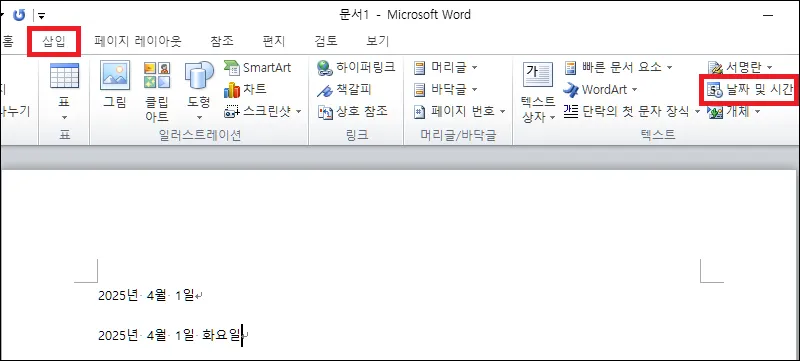
Task: Expand the 스크린샷 dropdown arrow
Action: click(x=298, y=112)
